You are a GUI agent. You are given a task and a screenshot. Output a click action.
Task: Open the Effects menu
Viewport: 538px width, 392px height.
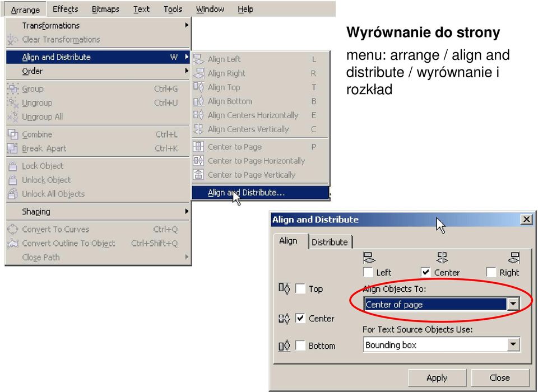pos(65,10)
